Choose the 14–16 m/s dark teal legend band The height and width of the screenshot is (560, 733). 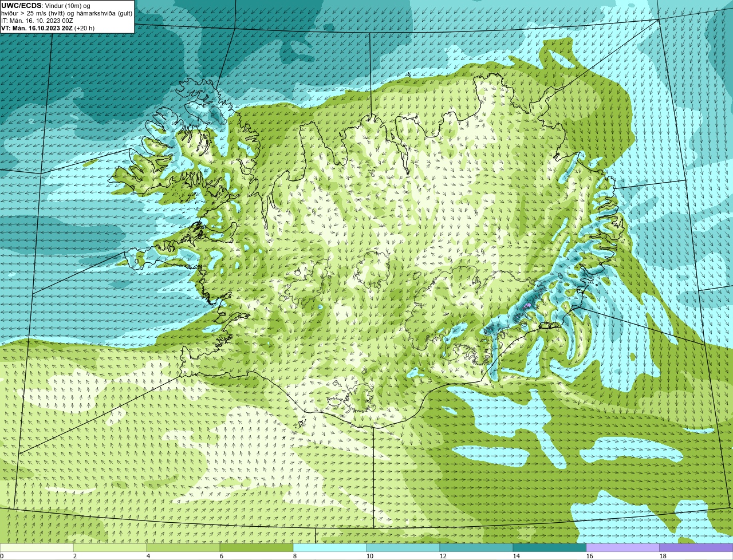(x=550, y=548)
